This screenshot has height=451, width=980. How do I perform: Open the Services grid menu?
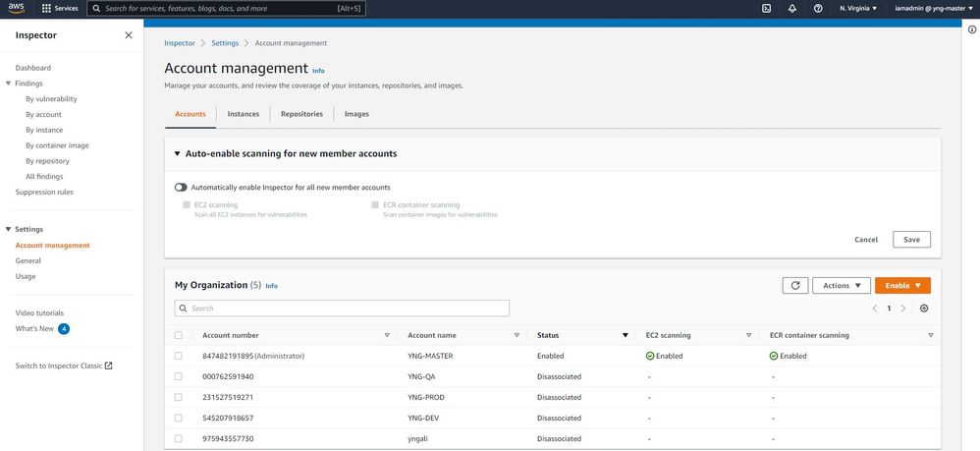tap(60, 9)
